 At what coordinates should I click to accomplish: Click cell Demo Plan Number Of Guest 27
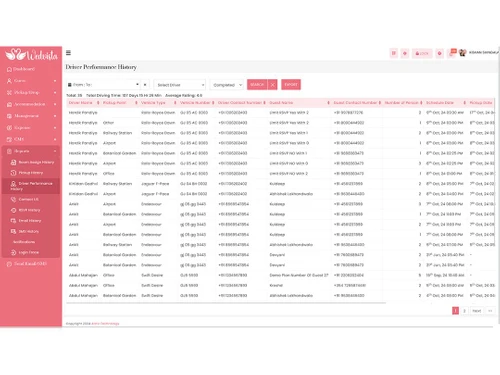pyautogui.click(x=299, y=275)
